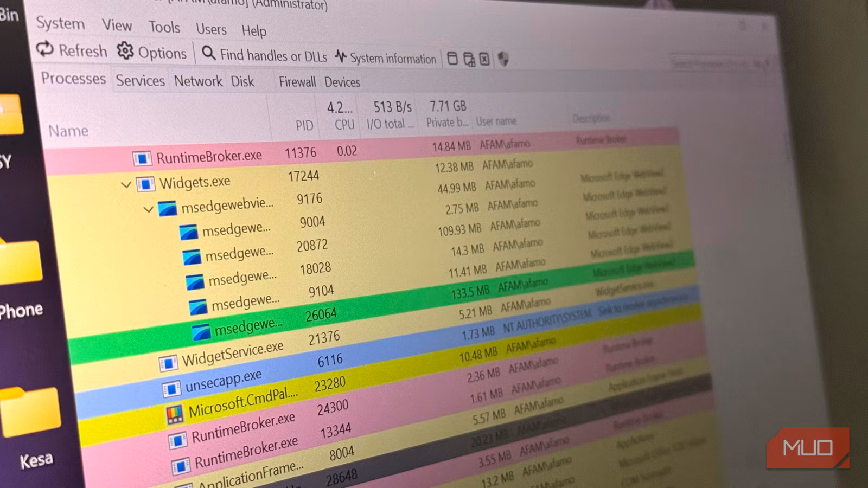Click the RuntimeBroker.exe icon at PID 11376
Screen dimensions: 868x488
tap(142, 158)
